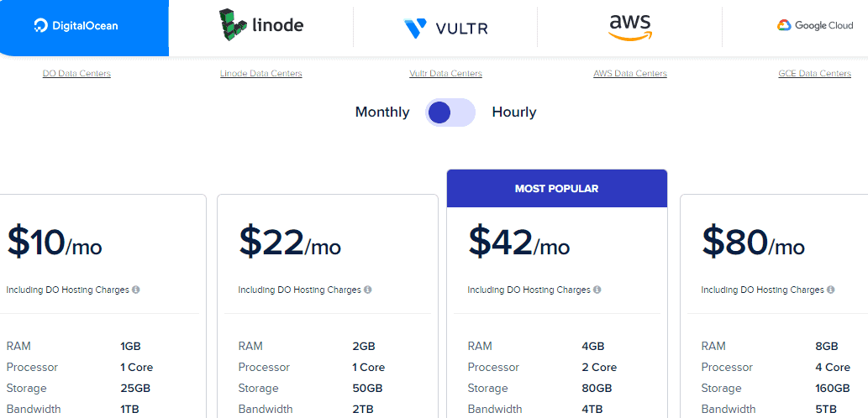The height and width of the screenshot is (418, 868).
Task: Switch to the Vultr provider tab
Action: (x=445, y=28)
